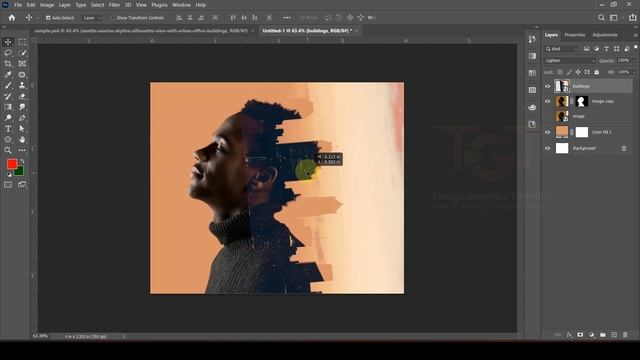The width and height of the screenshot is (640, 360).
Task: Click the Home icon in options bar
Action: [12, 18]
